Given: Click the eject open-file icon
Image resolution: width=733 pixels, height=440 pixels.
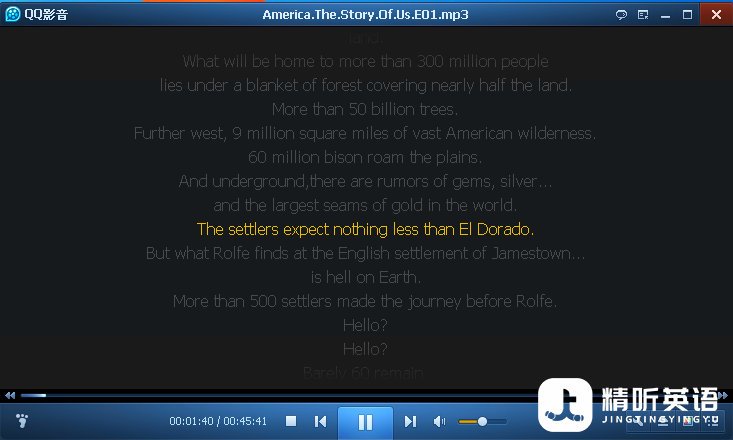Looking at the screenshot, I should coord(663,421).
